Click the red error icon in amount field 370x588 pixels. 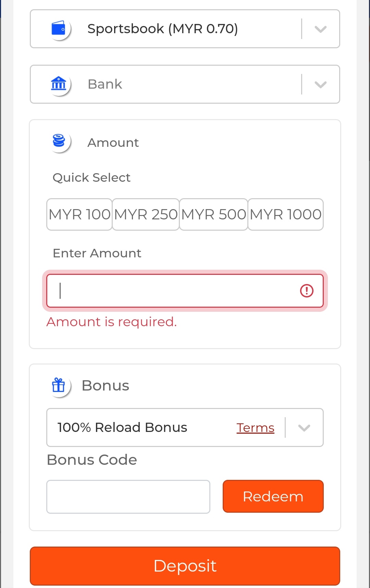point(307,291)
